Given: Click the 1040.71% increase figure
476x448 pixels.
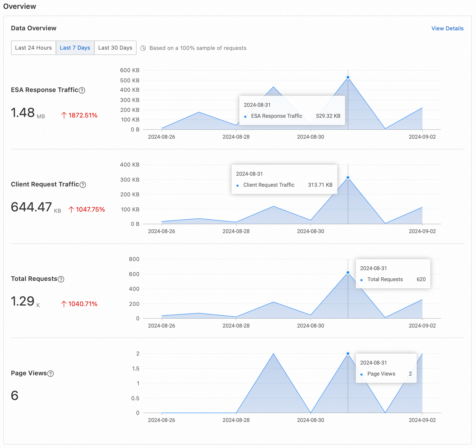Looking at the screenshot, I should (x=79, y=304).
